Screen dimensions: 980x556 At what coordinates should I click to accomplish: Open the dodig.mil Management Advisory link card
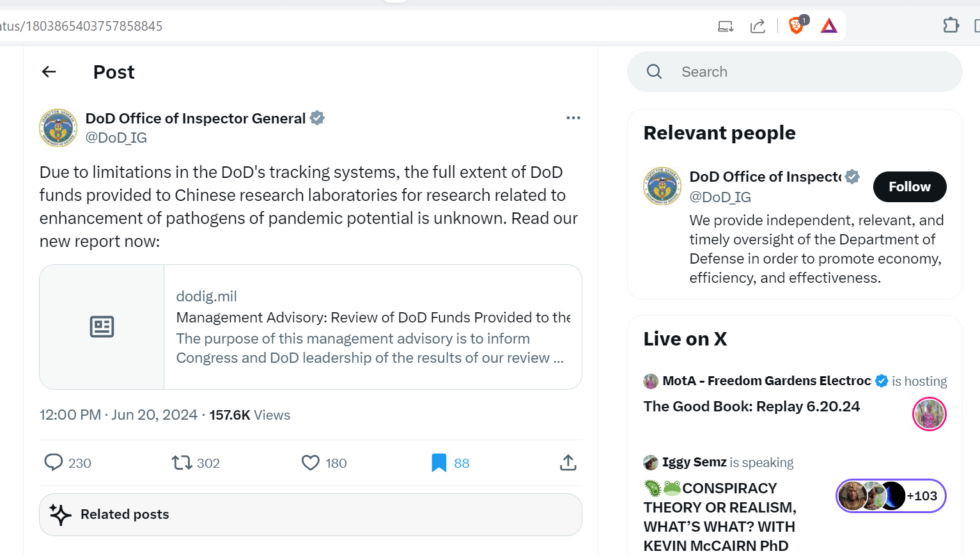point(311,327)
